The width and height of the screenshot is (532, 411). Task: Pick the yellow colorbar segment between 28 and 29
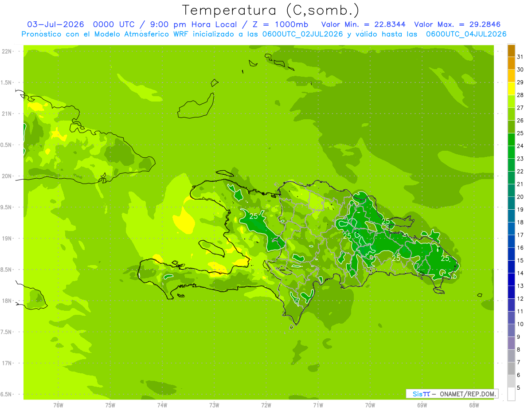(x=511, y=89)
